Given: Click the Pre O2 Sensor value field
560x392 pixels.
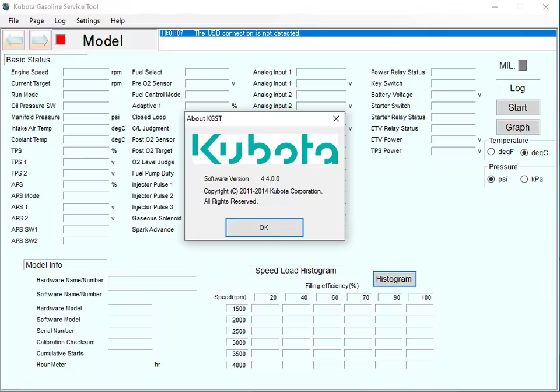Looking at the screenshot, I should 207,83.
